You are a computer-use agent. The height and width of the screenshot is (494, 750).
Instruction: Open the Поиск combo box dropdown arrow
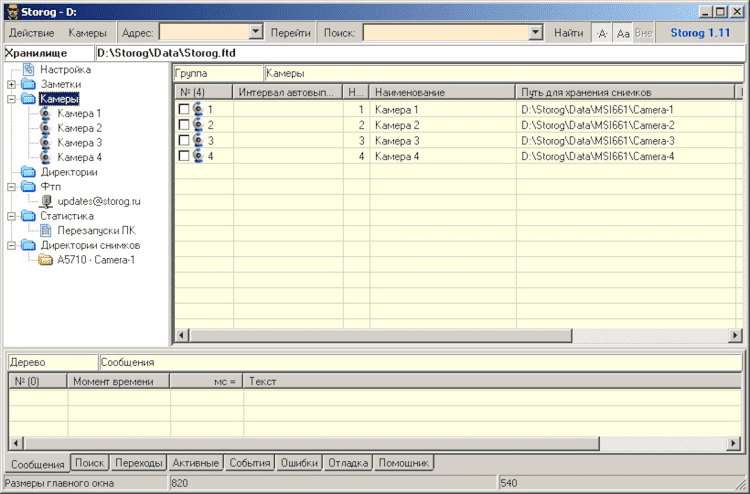point(536,33)
